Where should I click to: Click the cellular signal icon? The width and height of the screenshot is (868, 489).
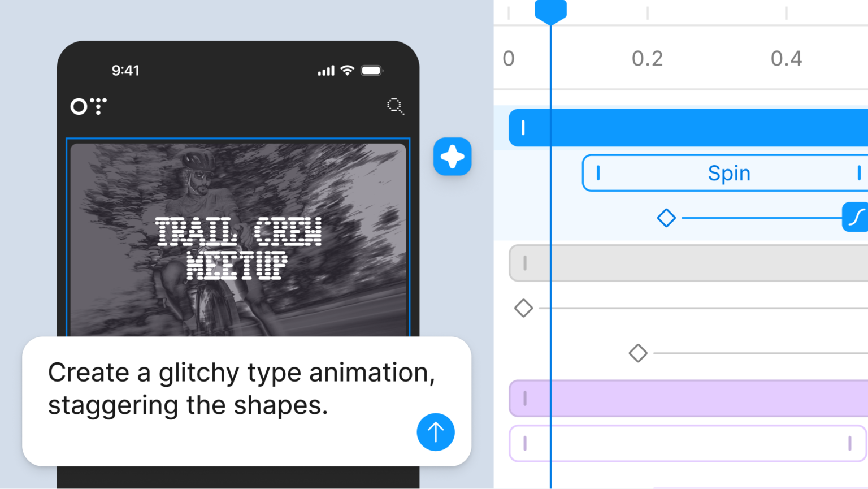(326, 71)
